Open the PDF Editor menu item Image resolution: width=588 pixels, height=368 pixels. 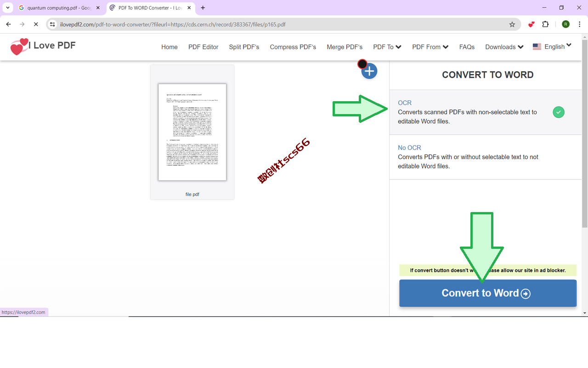[204, 47]
